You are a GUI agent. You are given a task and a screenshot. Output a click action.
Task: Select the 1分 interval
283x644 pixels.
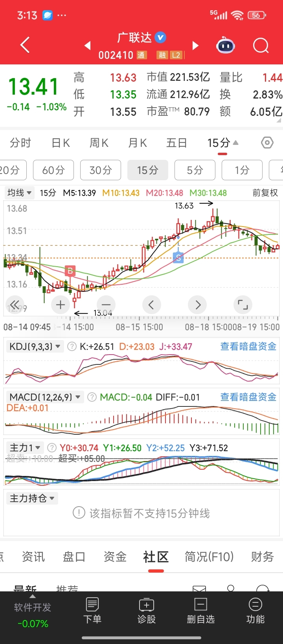coord(242,170)
